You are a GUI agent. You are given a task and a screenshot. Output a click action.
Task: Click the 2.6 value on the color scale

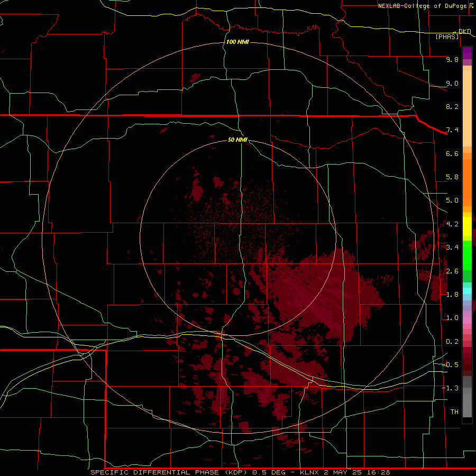tap(452, 271)
